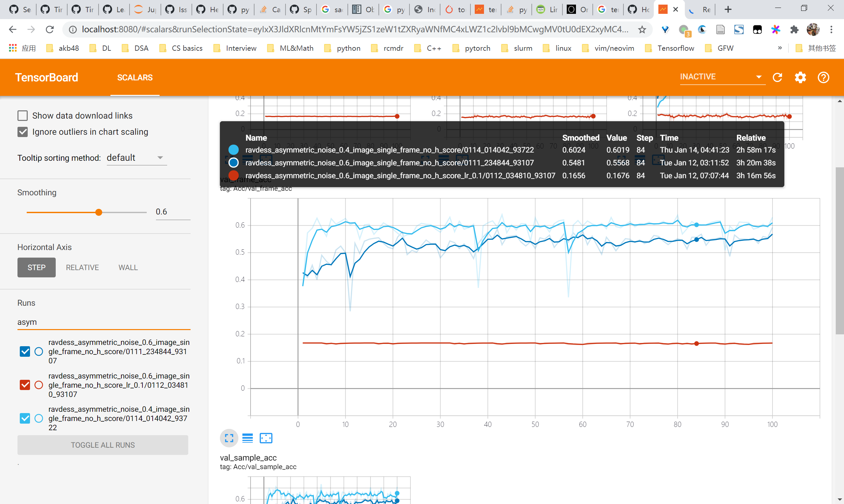Switch to the Jupyter browser tab
This screenshot has height=504, width=844.
tap(145, 10)
